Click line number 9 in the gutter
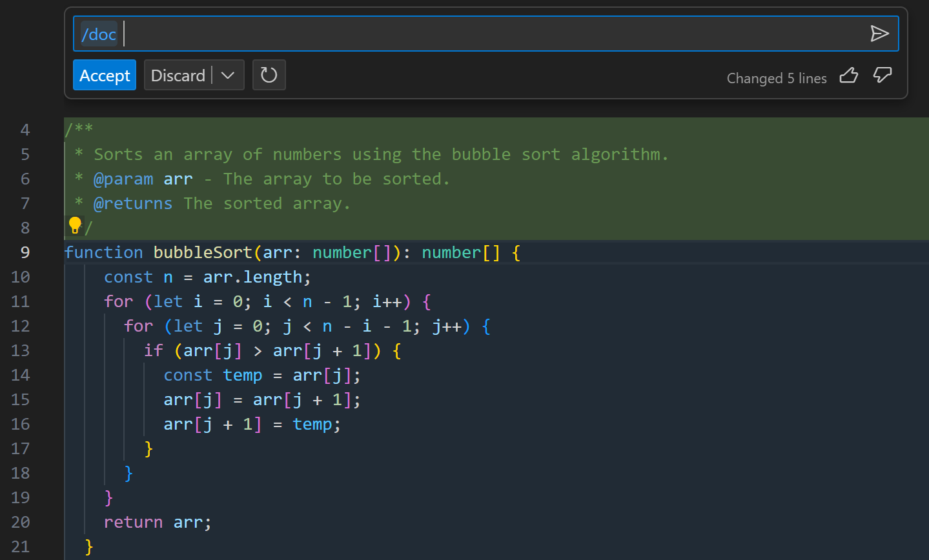 [25, 252]
